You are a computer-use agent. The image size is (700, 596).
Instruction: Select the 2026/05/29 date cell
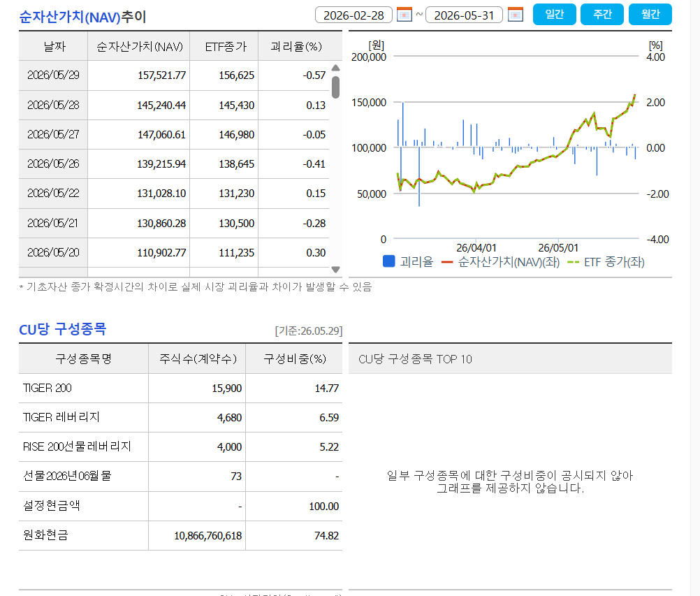pos(54,75)
